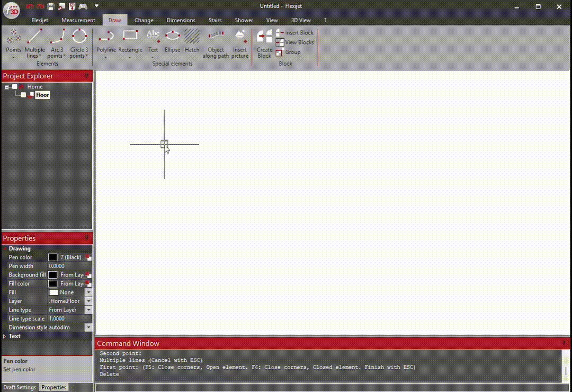The width and height of the screenshot is (572, 392).
Task: Save project with the floppy disk icon
Action: pos(51,6)
